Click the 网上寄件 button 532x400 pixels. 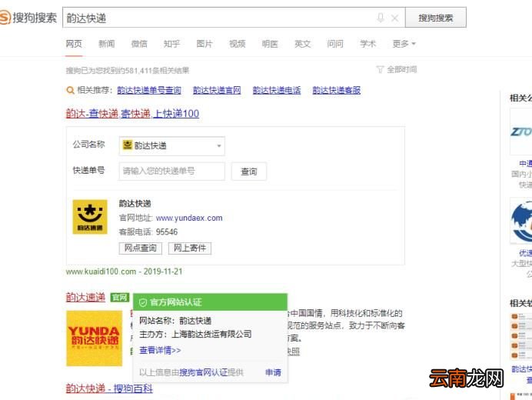190,248
